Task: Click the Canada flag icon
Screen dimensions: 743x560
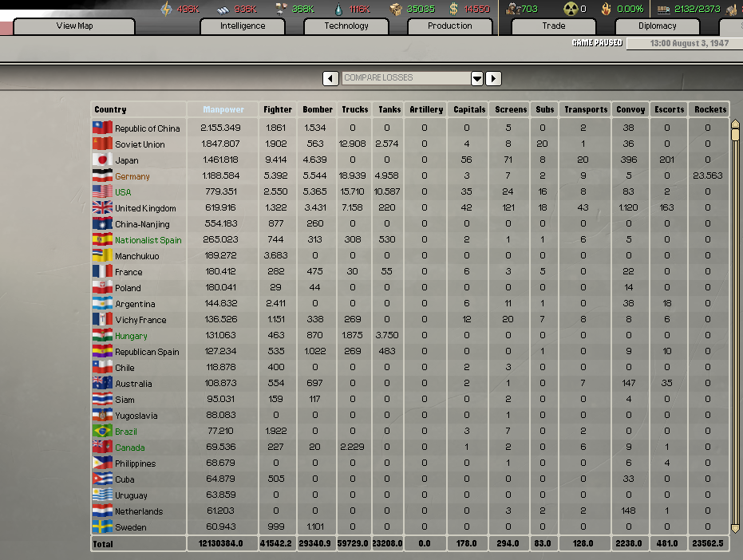Action: coord(102,447)
